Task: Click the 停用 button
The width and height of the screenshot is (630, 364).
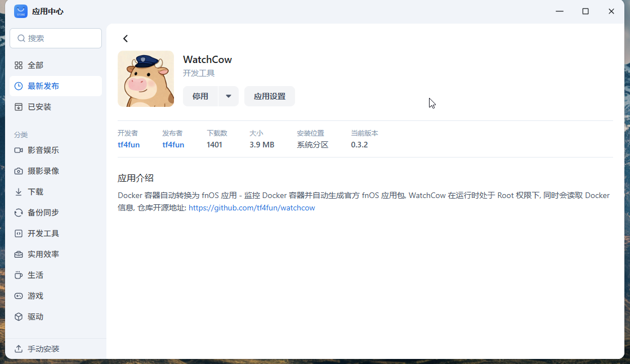Action: (200, 96)
